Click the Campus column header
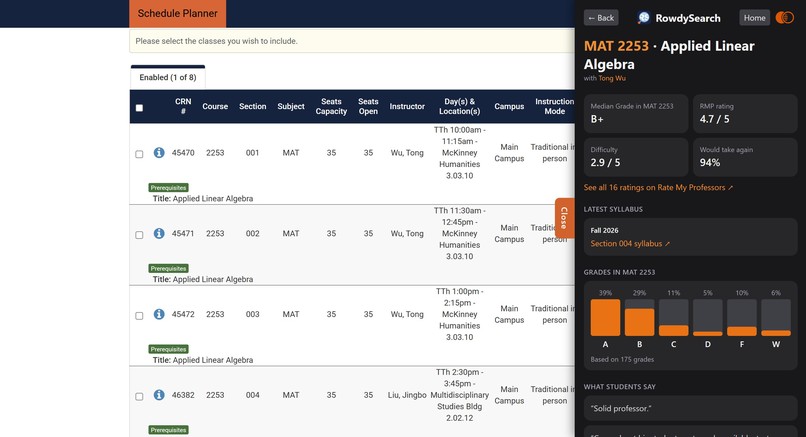Screen dimensions: 806x437 pyautogui.click(x=509, y=106)
